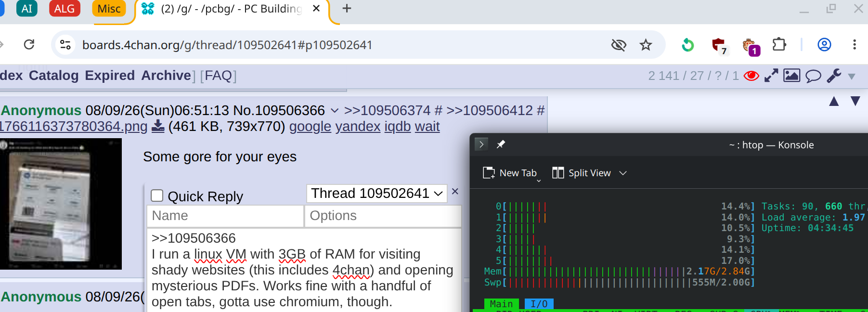
Task: Close the Quick Reply form
Action: [x=455, y=192]
